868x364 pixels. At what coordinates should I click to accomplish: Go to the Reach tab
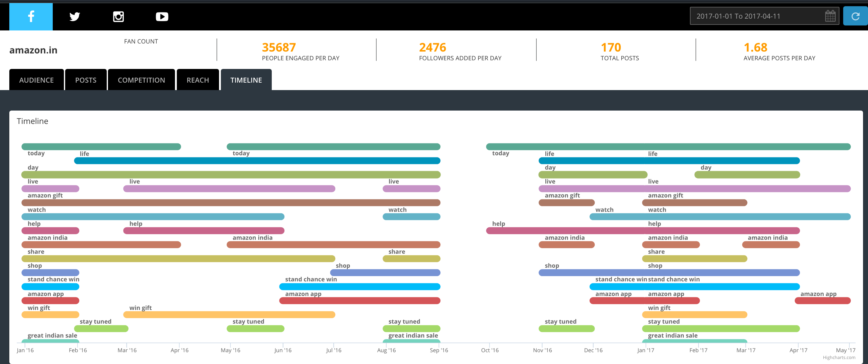pyautogui.click(x=198, y=80)
